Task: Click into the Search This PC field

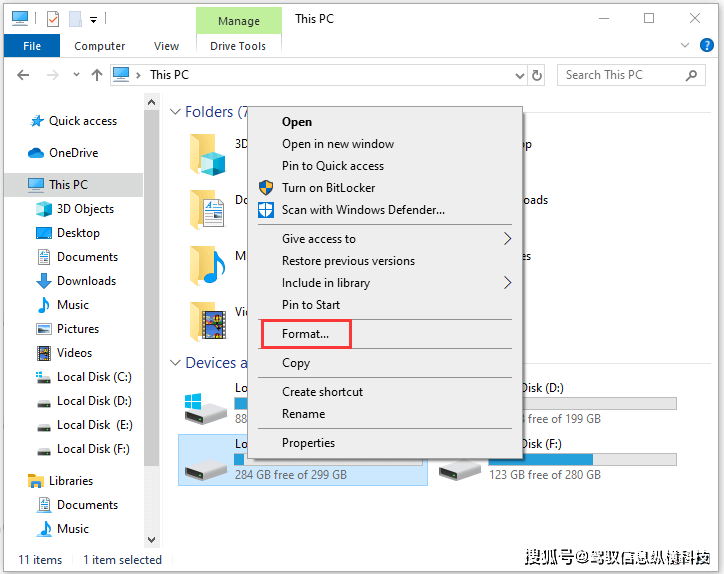Action: 620,75
